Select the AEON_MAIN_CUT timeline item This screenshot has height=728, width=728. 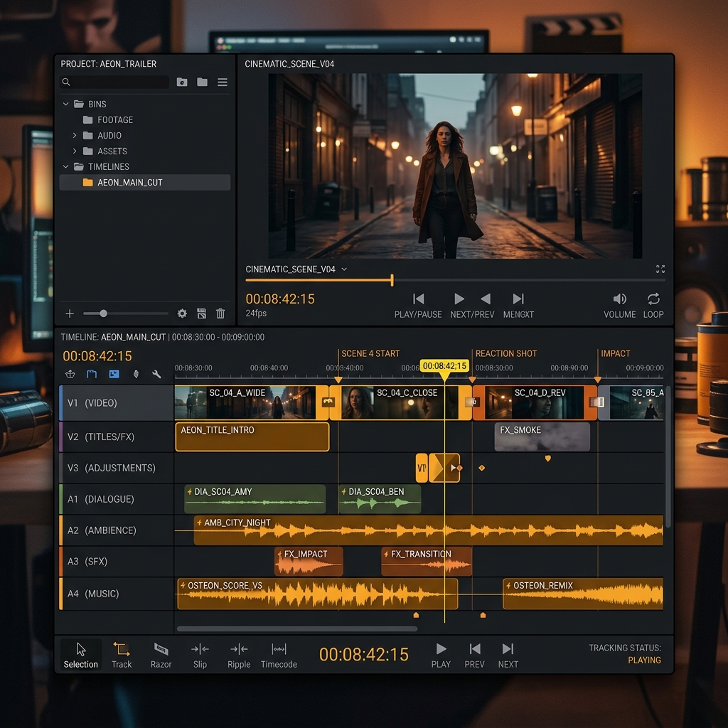tap(145, 183)
